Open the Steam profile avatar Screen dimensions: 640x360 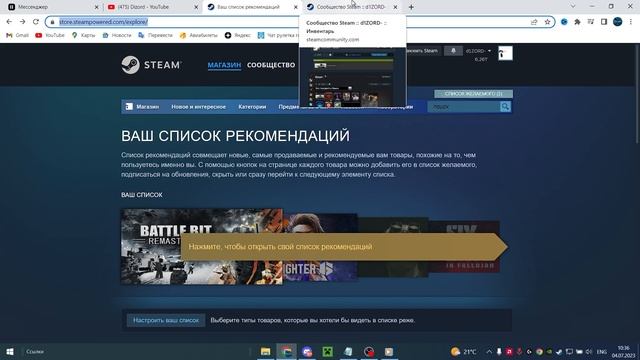point(505,53)
